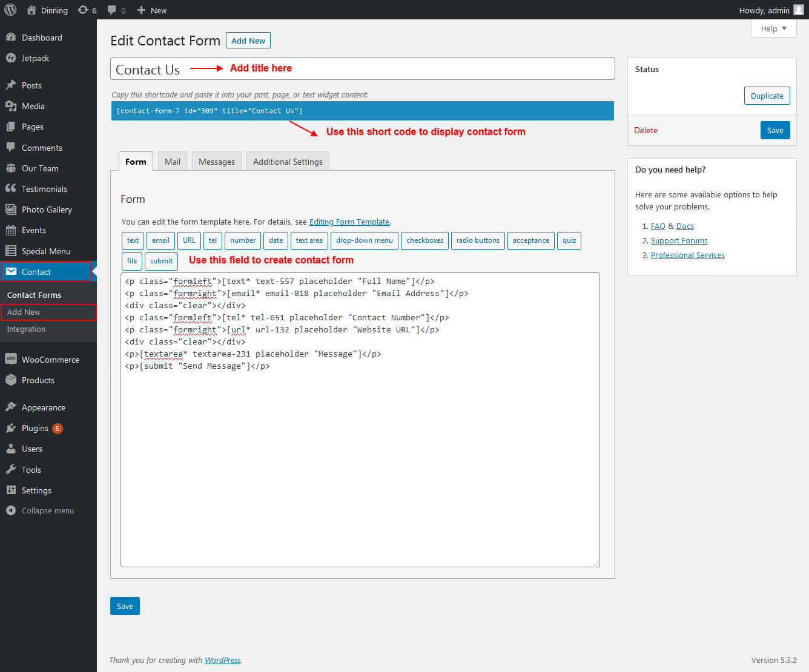Click the Duplicate button

pyautogui.click(x=767, y=96)
